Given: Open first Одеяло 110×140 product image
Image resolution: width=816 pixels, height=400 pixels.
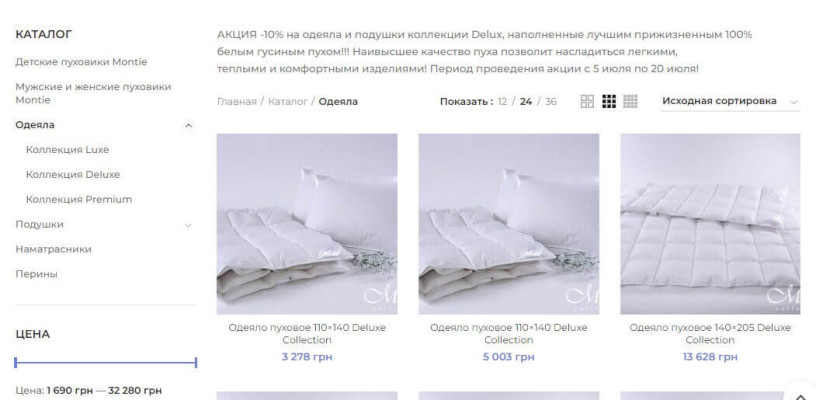Looking at the screenshot, I should pyautogui.click(x=307, y=224).
